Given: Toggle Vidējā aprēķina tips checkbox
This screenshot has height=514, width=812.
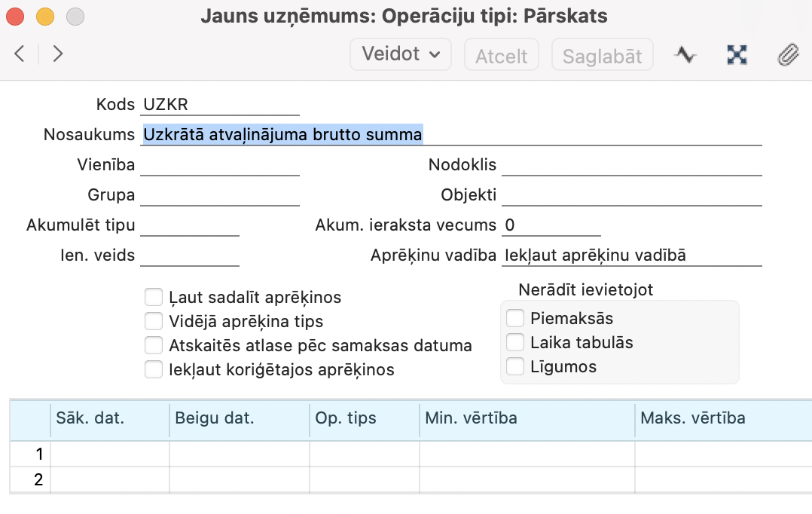Looking at the screenshot, I should pyautogui.click(x=154, y=321).
